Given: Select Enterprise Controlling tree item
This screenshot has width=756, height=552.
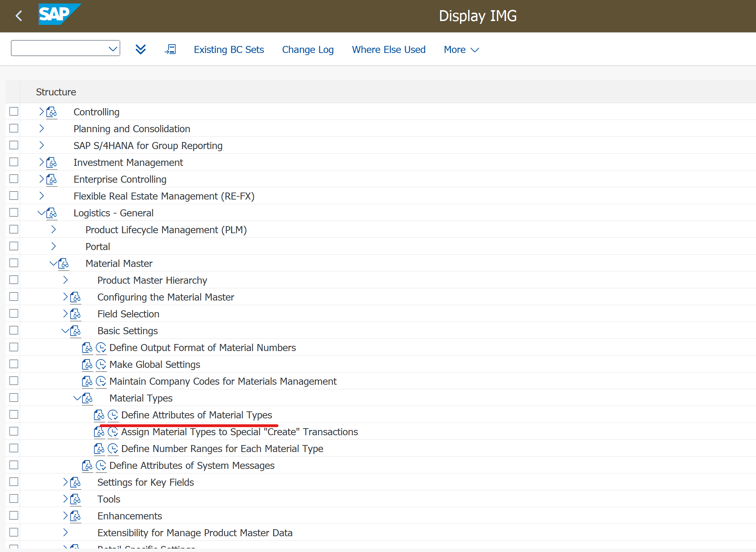Looking at the screenshot, I should [120, 180].
